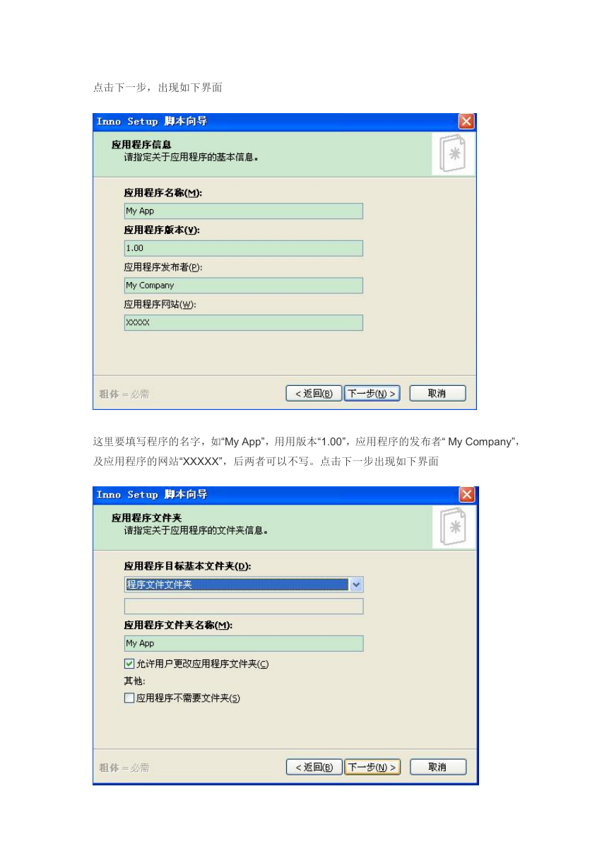The height and width of the screenshot is (868, 614).
Task: Click 下一步(N) in the 应用程序文件夹 dialog
Action: (x=372, y=767)
